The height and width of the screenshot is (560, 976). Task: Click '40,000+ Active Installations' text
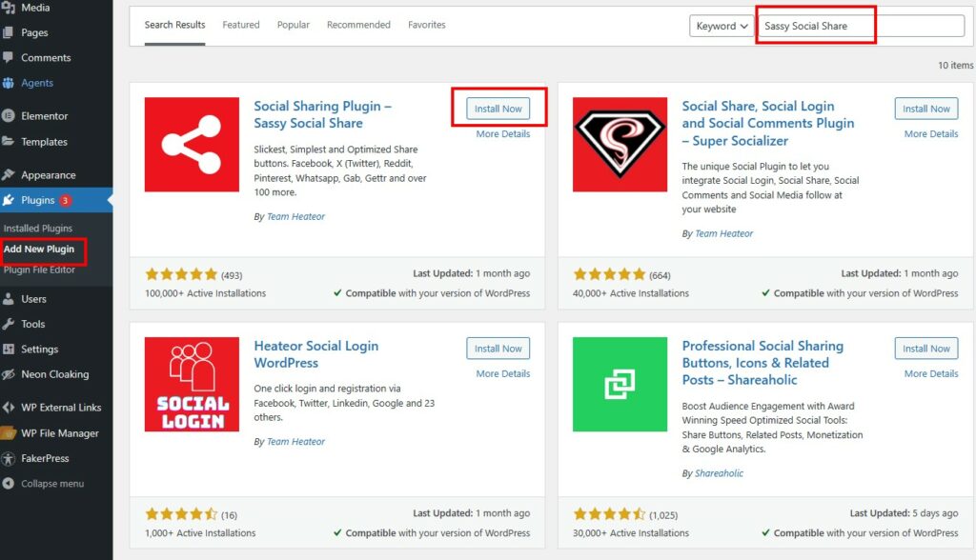pos(631,293)
